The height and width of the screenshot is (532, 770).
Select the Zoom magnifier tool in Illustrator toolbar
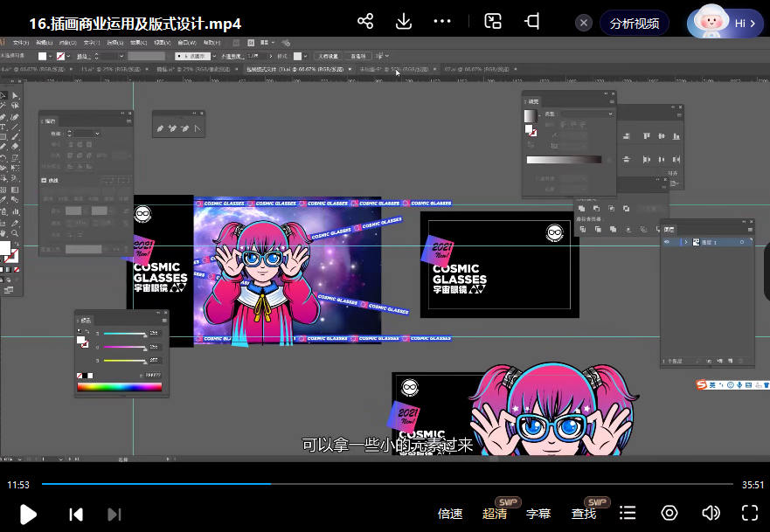(15, 233)
